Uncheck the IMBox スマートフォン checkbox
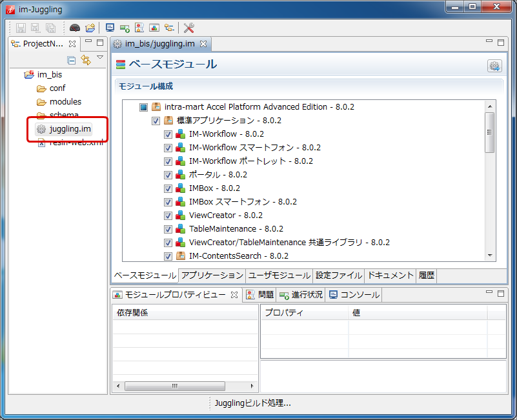 pos(168,202)
